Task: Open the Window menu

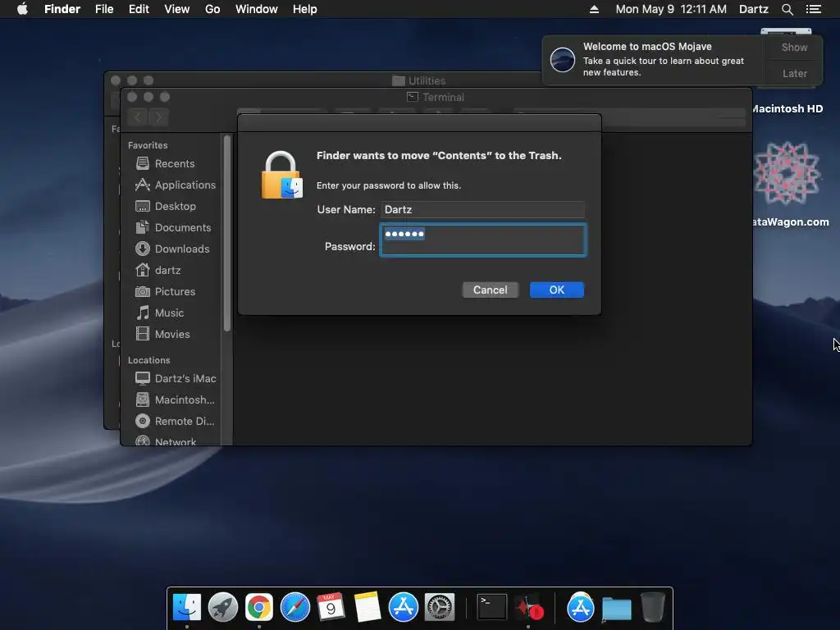Action: coord(257,9)
